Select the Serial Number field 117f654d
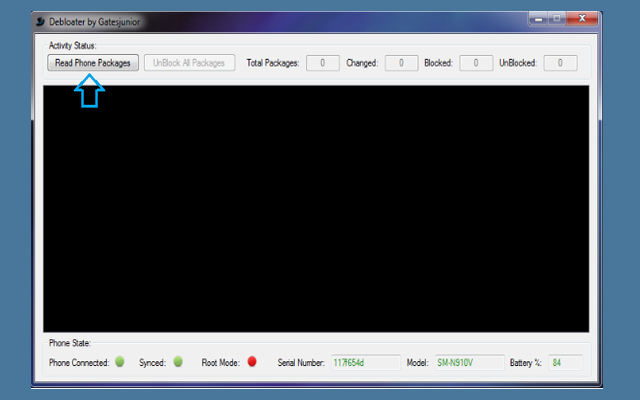 click(366, 362)
